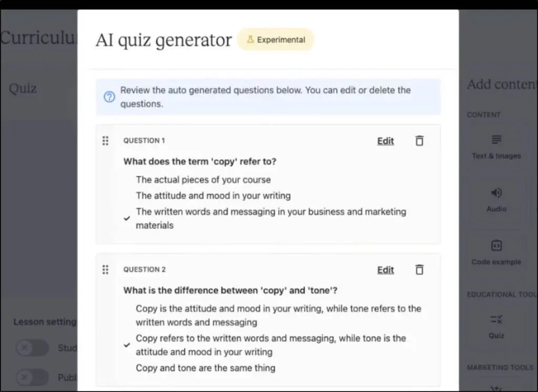Image resolution: width=538 pixels, height=392 pixels.
Task: Delete Question 1 using its trash icon
Action: (419, 141)
